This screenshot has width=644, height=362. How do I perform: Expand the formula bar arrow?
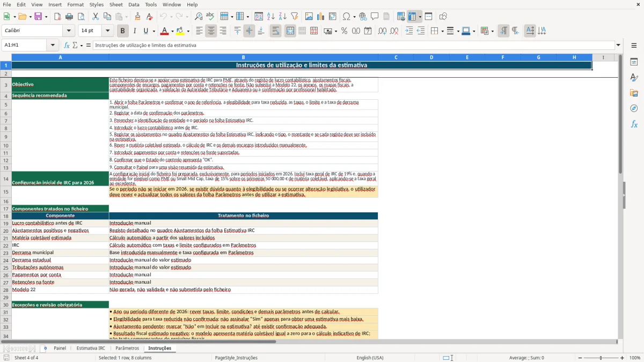[x=618, y=45]
